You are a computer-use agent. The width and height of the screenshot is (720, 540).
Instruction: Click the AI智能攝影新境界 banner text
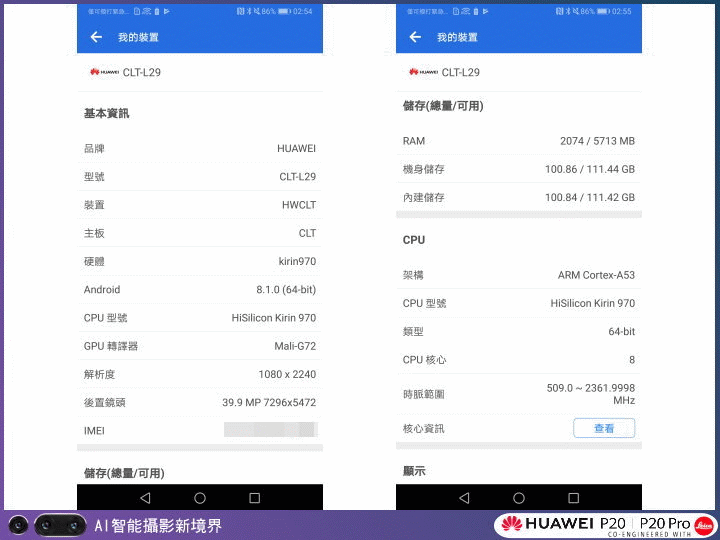click(x=158, y=525)
